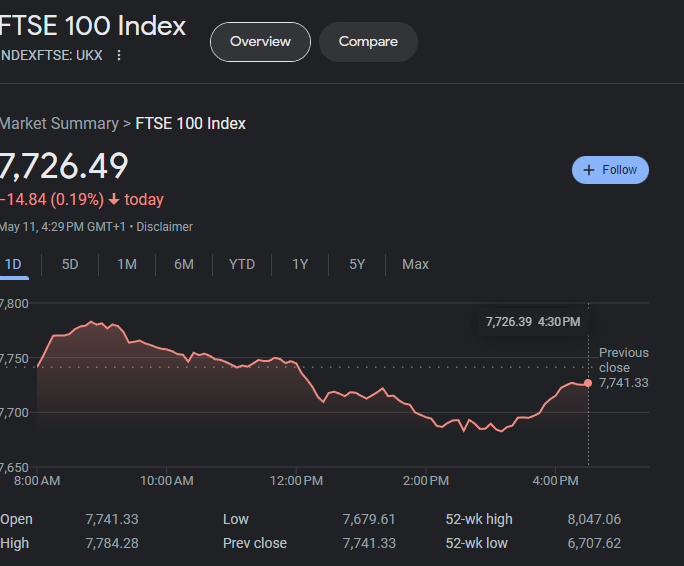This screenshot has height=566, width=684.
Task: Click the red down arrow beside today
Action: pyautogui.click(x=114, y=200)
